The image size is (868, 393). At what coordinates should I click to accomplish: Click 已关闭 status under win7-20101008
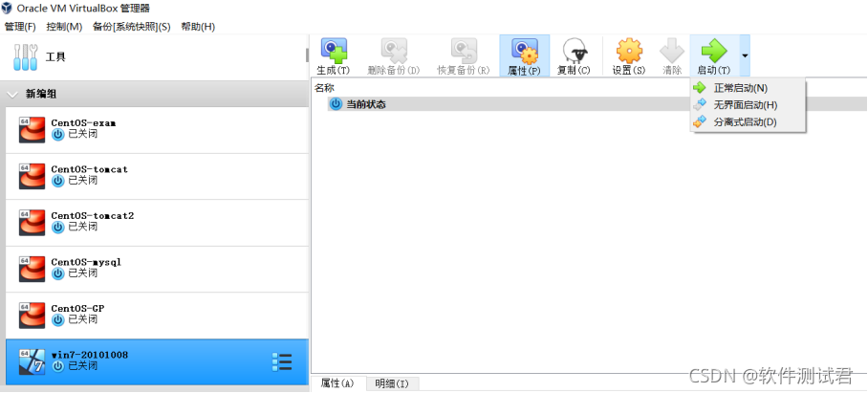[83, 366]
